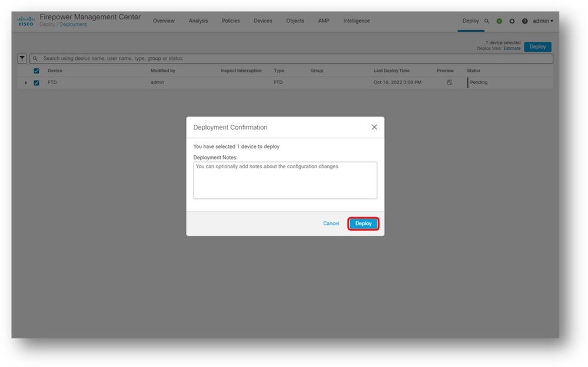
Task: Open the Policies menu
Action: point(231,21)
